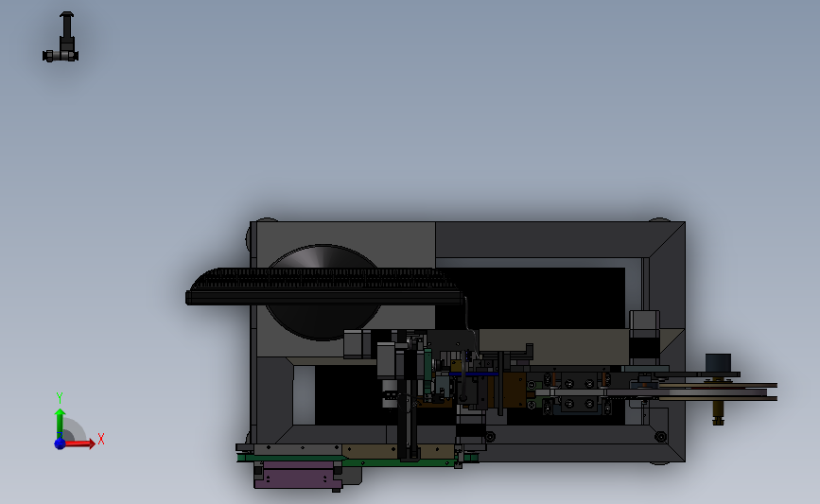Viewport: 820px width, 504px height.
Task: Click the green Y axis arrow of triad
Action: coord(60,424)
